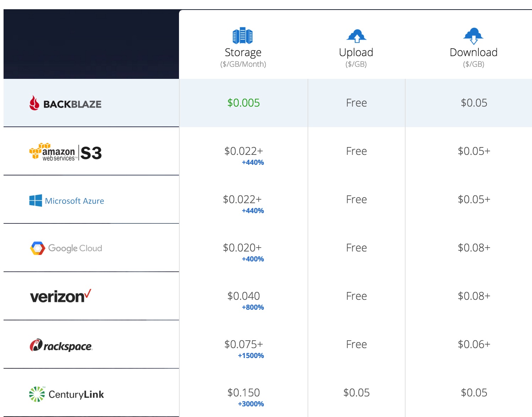Click the ($/GB) label under Download
The width and height of the screenshot is (532, 417).
pyautogui.click(x=473, y=64)
